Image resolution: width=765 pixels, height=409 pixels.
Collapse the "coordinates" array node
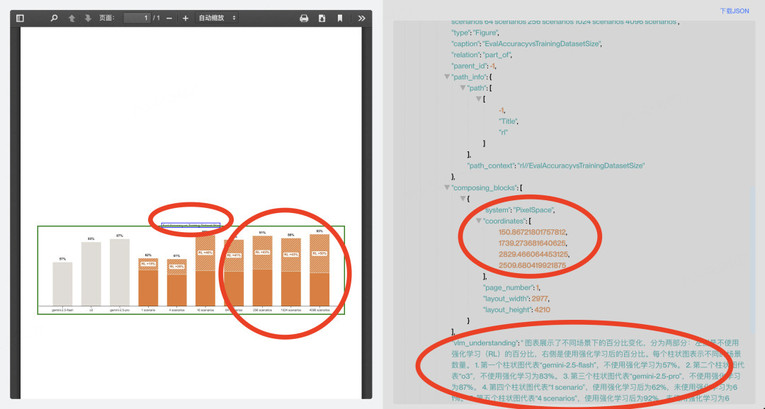click(479, 221)
